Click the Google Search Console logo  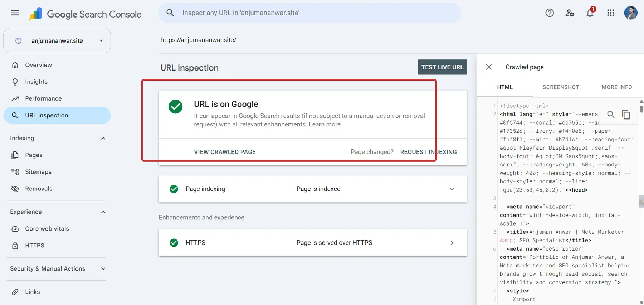[85, 14]
